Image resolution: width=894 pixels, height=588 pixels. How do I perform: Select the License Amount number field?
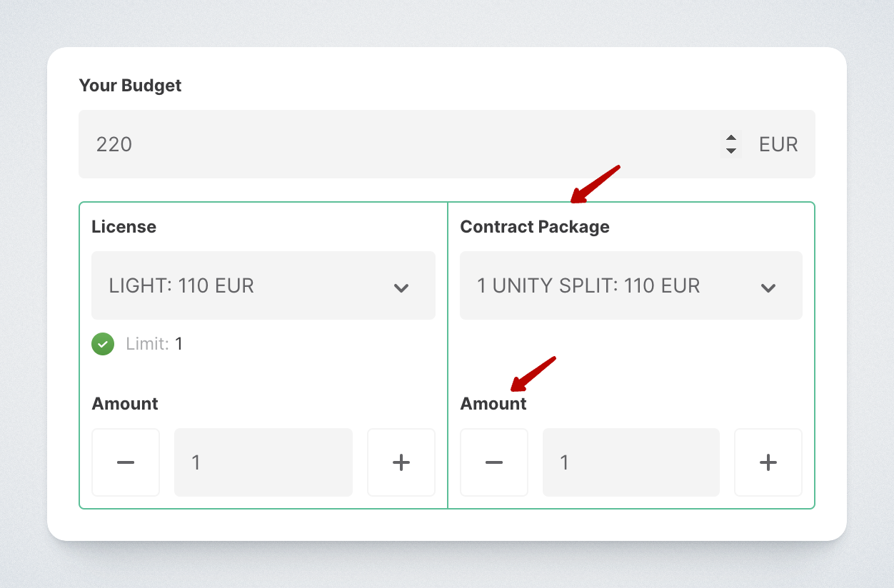tap(263, 462)
